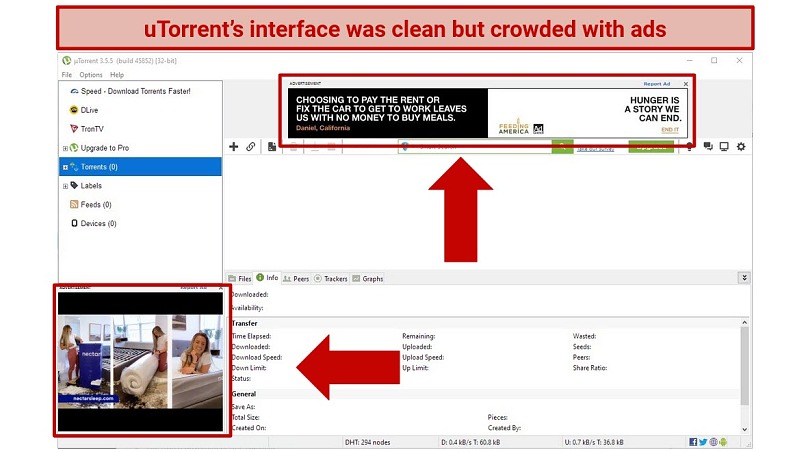Image resolution: width=806 pixels, height=452 pixels.
Task: Click Add Torrent from URL link icon
Action: click(x=250, y=147)
